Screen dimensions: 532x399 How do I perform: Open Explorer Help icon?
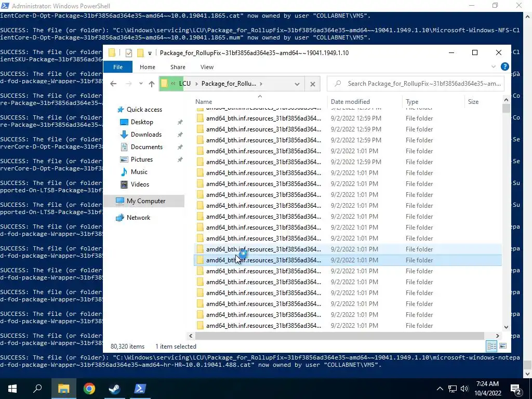[x=504, y=67]
